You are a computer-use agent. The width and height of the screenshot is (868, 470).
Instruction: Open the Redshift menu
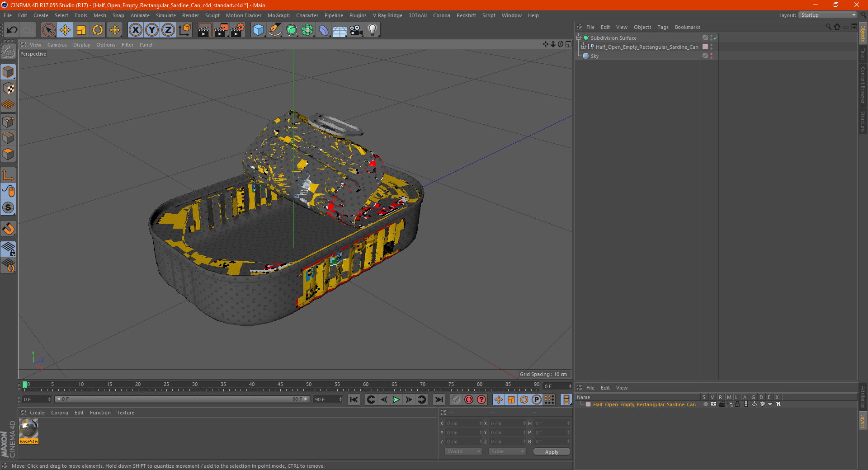pos(466,15)
